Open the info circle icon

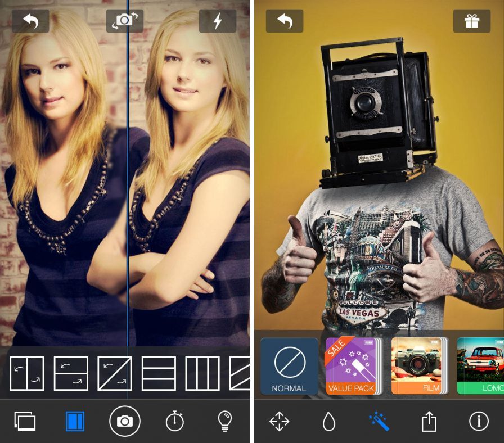coord(479,421)
